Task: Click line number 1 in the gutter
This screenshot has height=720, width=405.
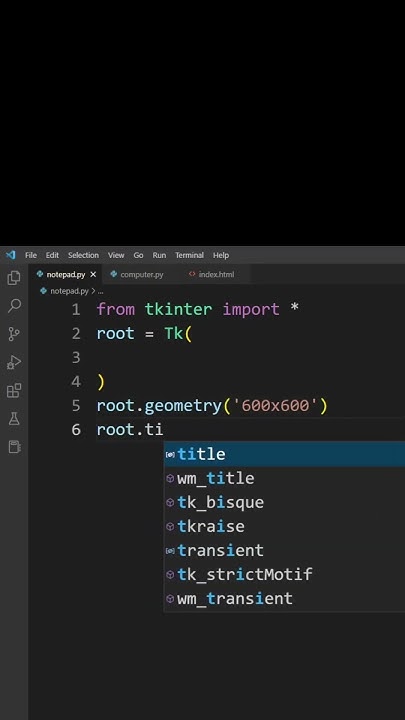Action: pos(76,309)
